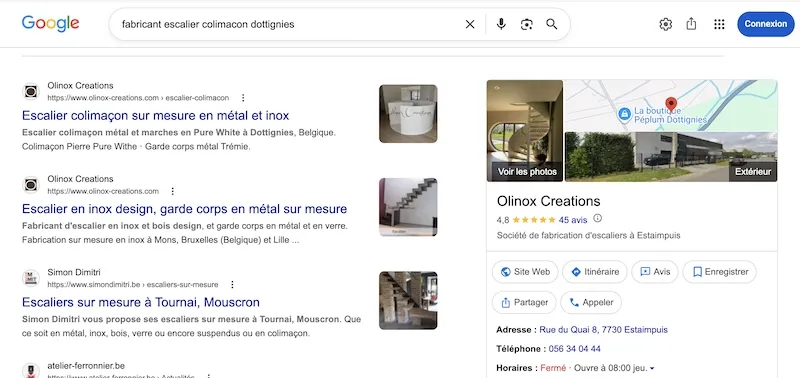Open the link Escalier colimaçon sur mesure en métal et inox
The height and width of the screenshot is (378, 800).
point(156,115)
